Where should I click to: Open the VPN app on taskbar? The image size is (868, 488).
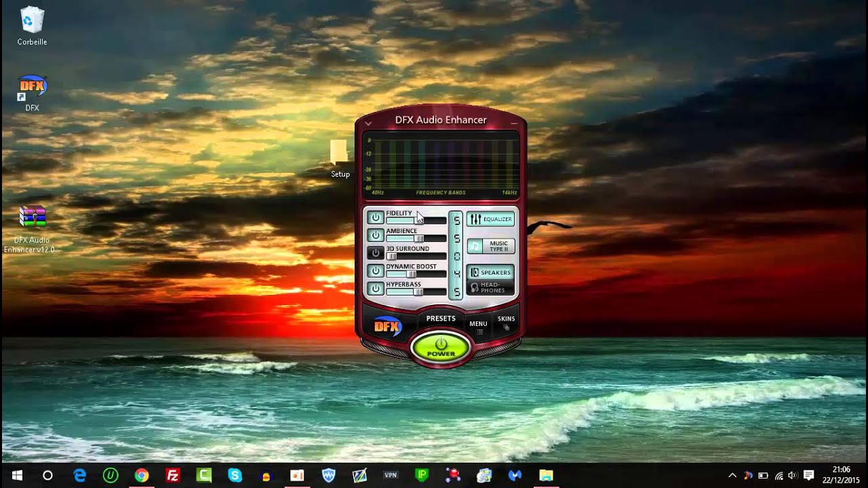pyautogui.click(x=391, y=476)
